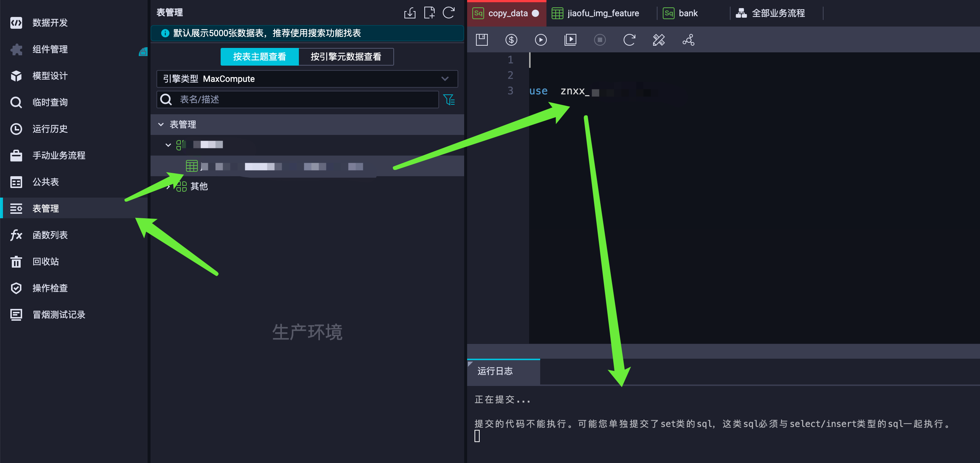Viewport: 980px width, 463px height.
Task: Click the reload icon in editor toolbar
Action: coord(629,40)
